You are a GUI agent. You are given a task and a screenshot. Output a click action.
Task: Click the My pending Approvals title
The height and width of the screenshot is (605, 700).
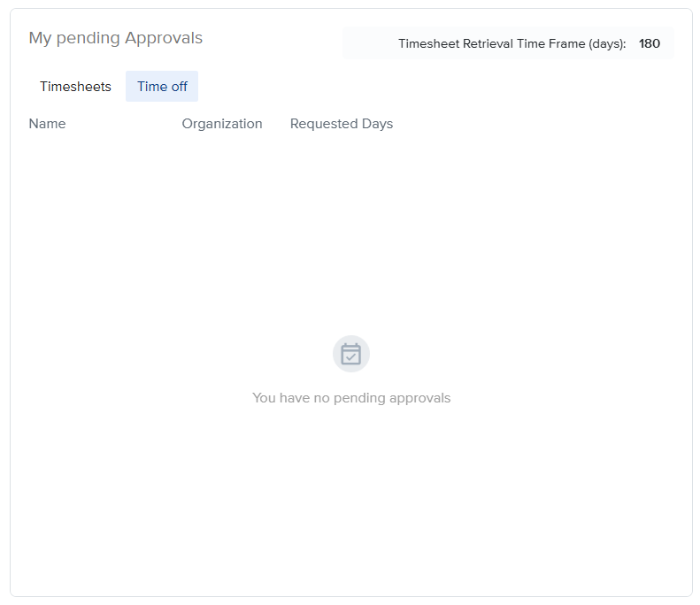tap(115, 38)
